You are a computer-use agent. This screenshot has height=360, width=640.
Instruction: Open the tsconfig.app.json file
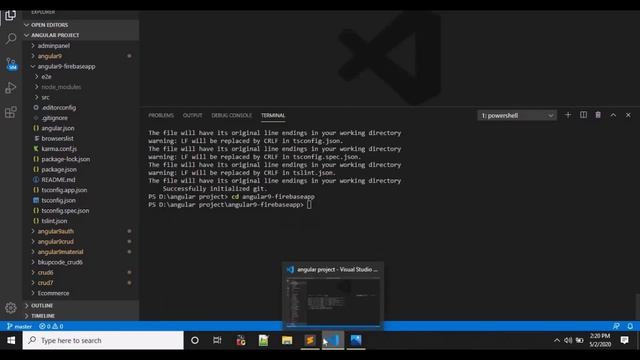81,190
